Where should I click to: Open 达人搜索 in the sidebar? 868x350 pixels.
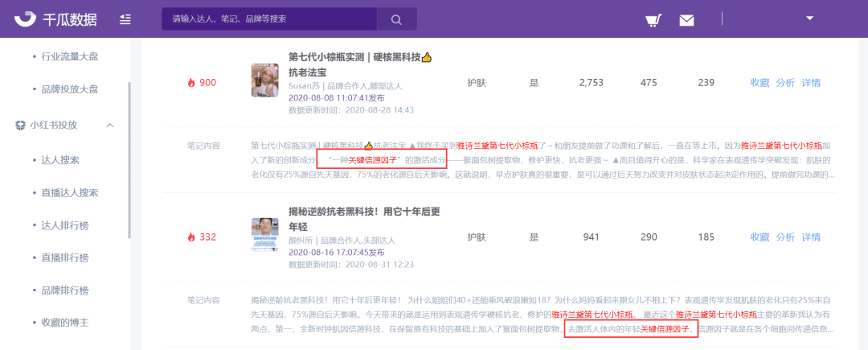60,160
